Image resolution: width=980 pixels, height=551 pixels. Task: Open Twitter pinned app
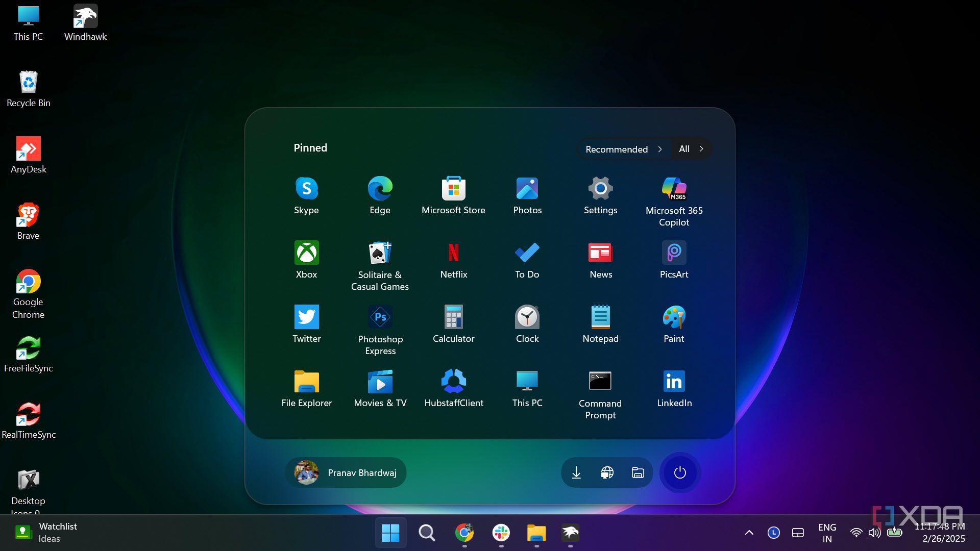306,324
